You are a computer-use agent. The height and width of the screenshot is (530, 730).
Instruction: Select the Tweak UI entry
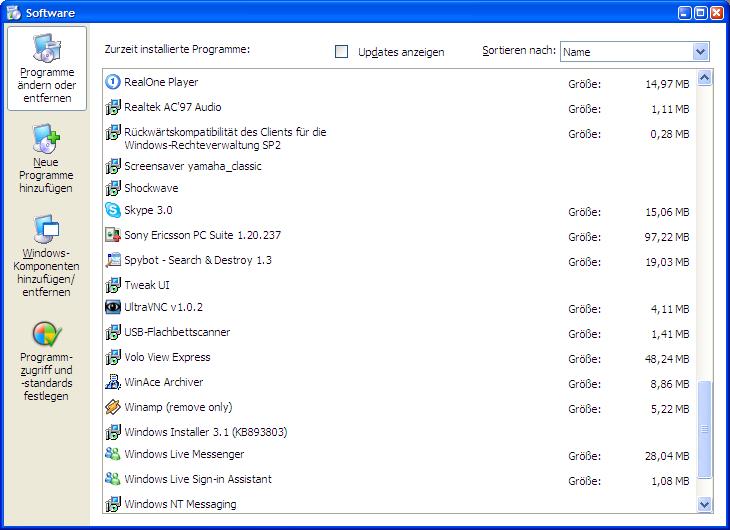coord(147,285)
